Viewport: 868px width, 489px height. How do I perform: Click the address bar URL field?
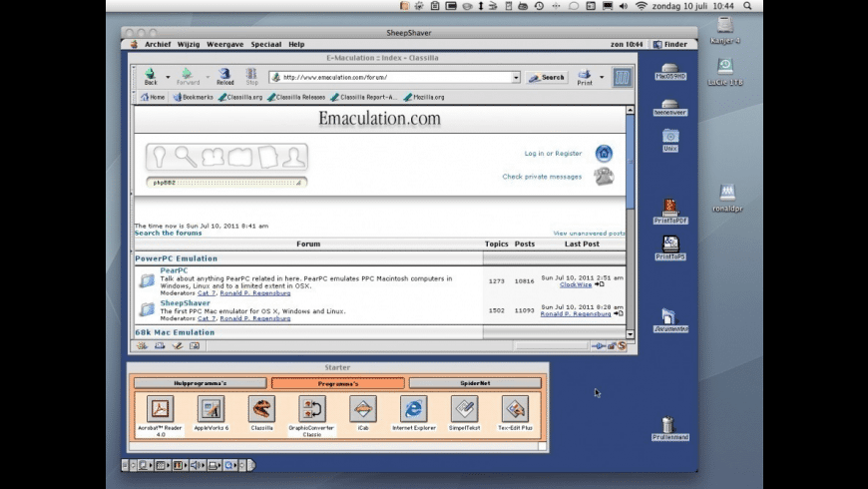pos(394,77)
